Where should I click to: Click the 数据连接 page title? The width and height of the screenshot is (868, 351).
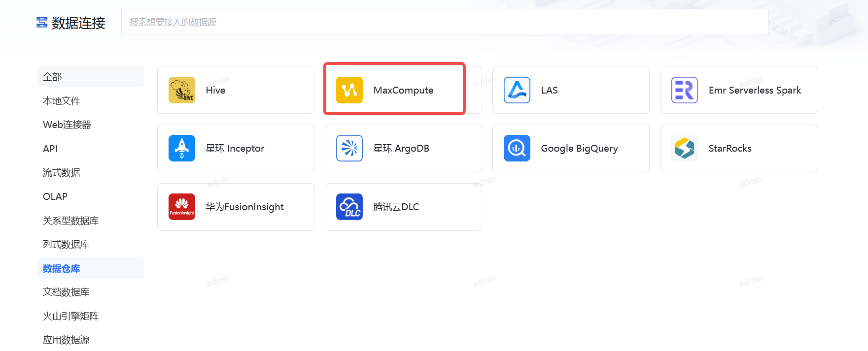click(78, 23)
